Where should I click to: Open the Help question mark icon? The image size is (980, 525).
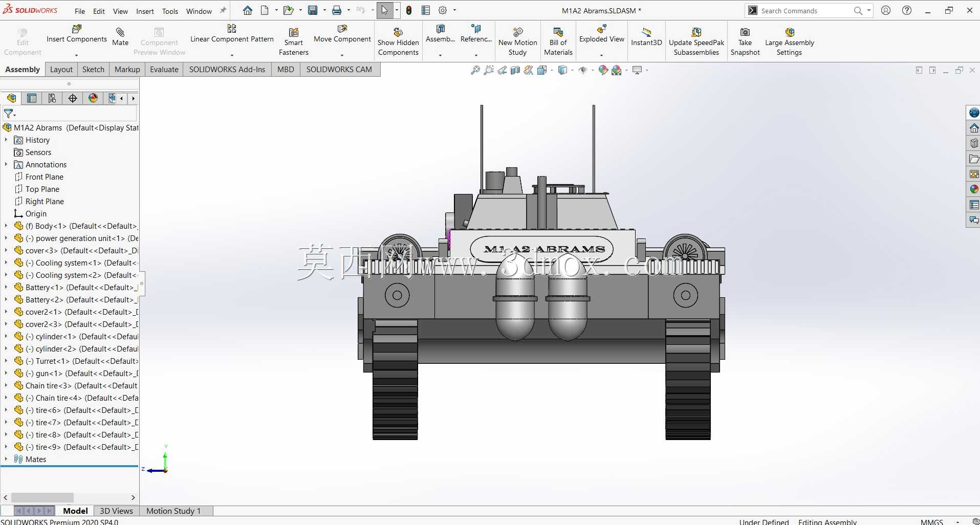pyautogui.click(x=907, y=10)
